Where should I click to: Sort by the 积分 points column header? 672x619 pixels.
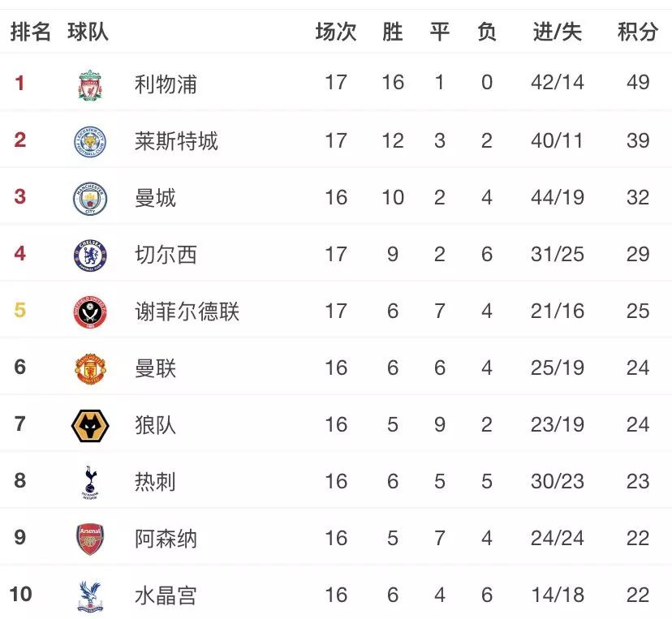(x=638, y=32)
